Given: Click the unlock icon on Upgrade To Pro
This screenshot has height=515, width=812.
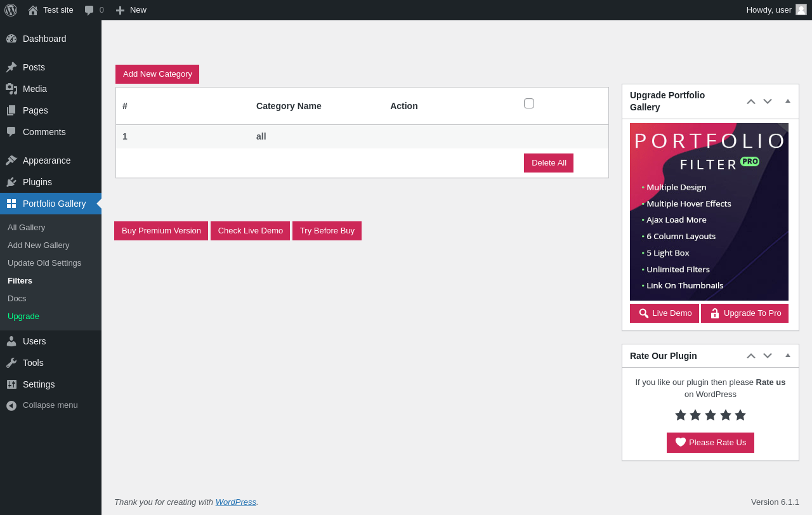Looking at the screenshot, I should (x=715, y=313).
